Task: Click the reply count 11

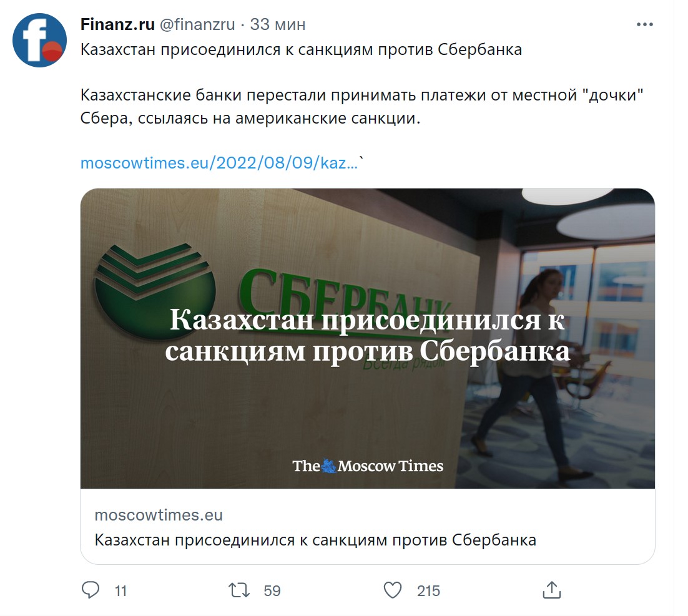Action: click(120, 591)
